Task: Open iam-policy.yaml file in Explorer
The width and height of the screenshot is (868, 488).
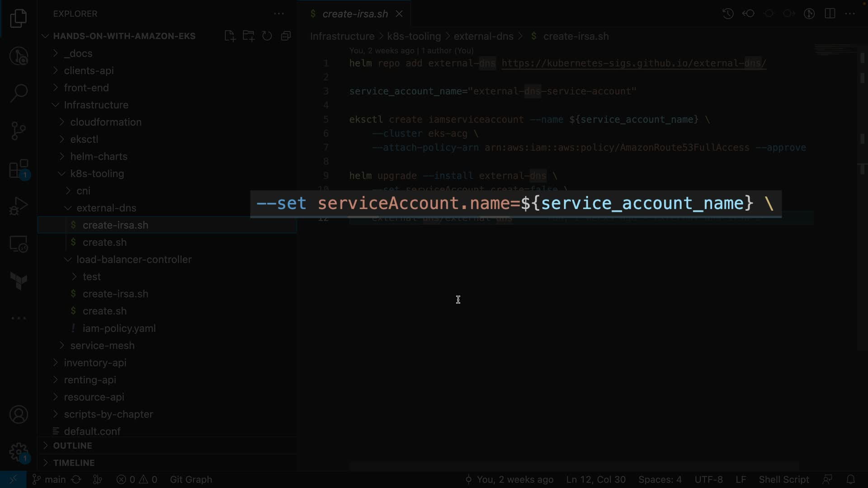Action: pyautogui.click(x=119, y=328)
